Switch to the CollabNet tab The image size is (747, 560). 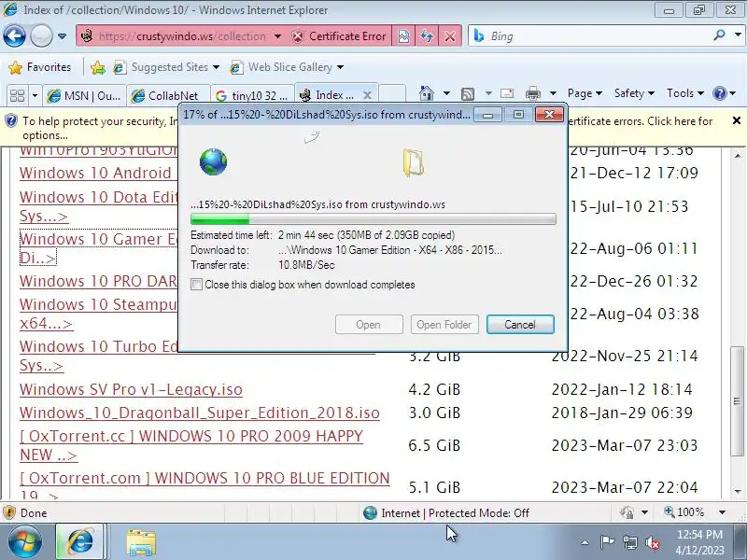pyautogui.click(x=169, y=96)
